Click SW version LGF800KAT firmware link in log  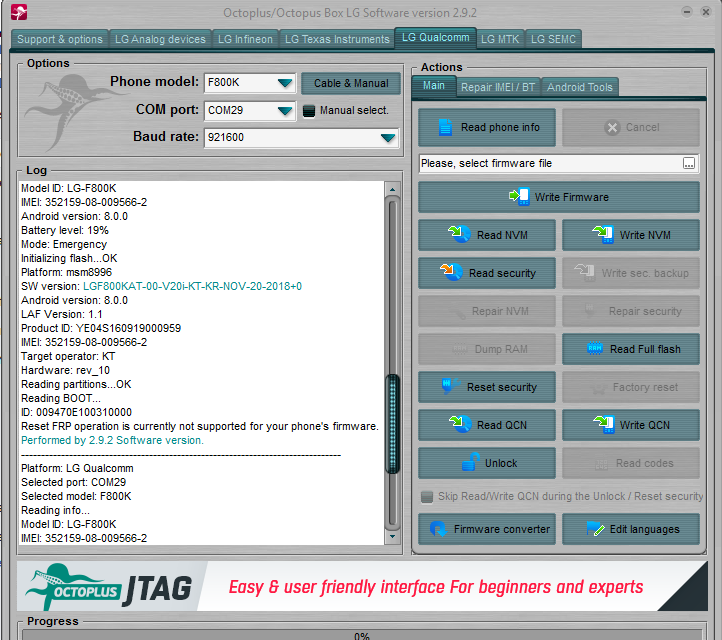pos(192,286)
